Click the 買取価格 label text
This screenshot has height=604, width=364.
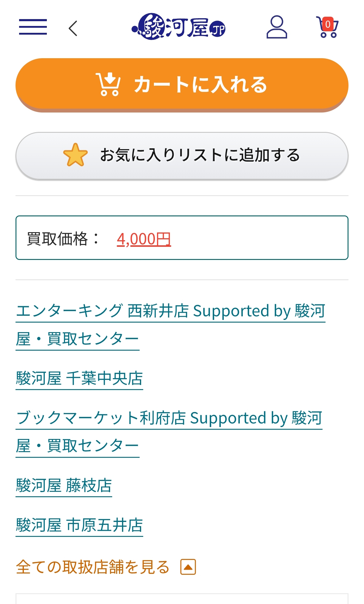[57, 239]
